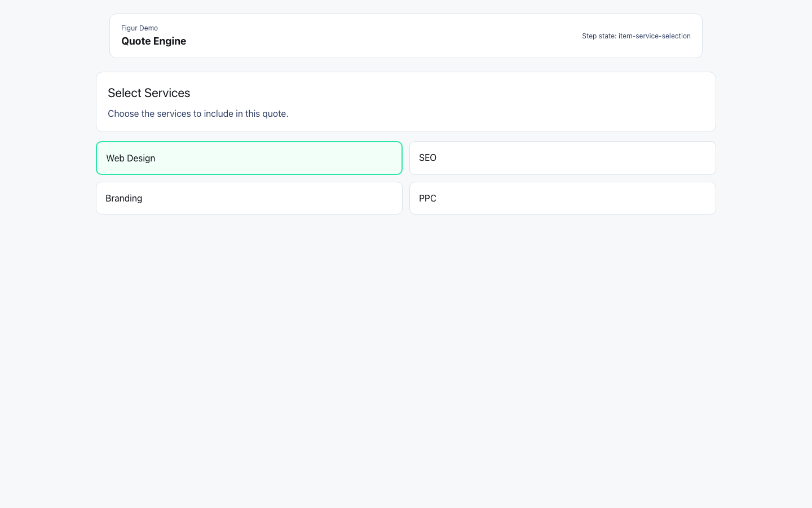Choose SEO from the services grid
Viewport: 812px width, 508px height.
click(562, 158)
